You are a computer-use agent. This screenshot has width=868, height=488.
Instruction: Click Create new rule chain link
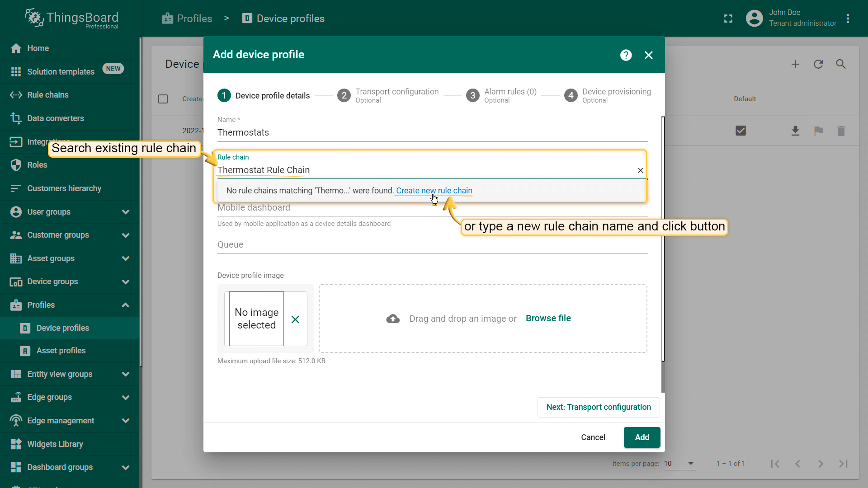[x=434, y=191]
